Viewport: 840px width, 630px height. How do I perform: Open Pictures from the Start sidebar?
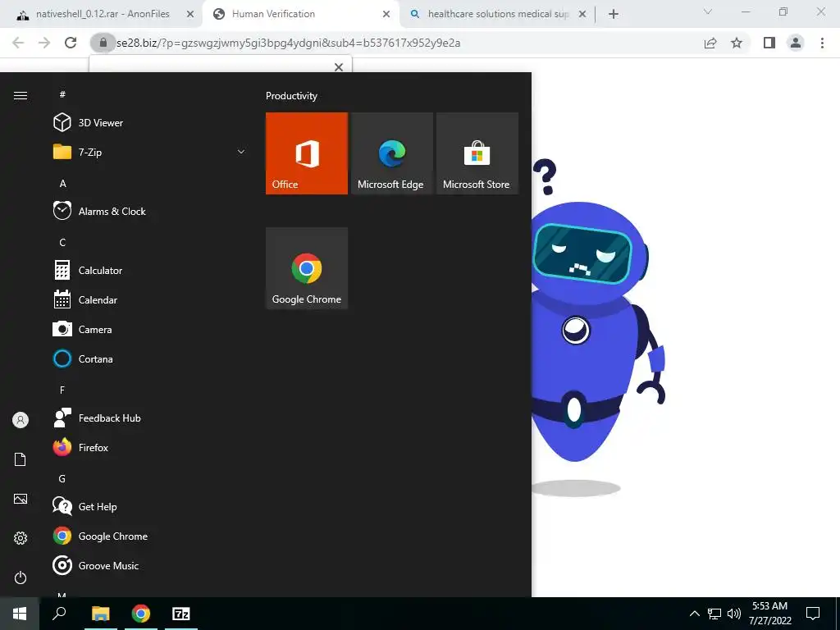pos(21,499)
